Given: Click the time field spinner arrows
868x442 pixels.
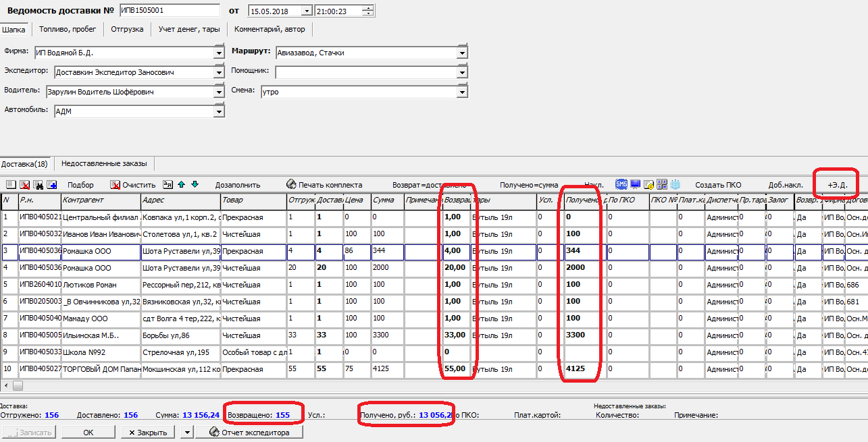Looking at the screenshot, I should pos(367,11).
